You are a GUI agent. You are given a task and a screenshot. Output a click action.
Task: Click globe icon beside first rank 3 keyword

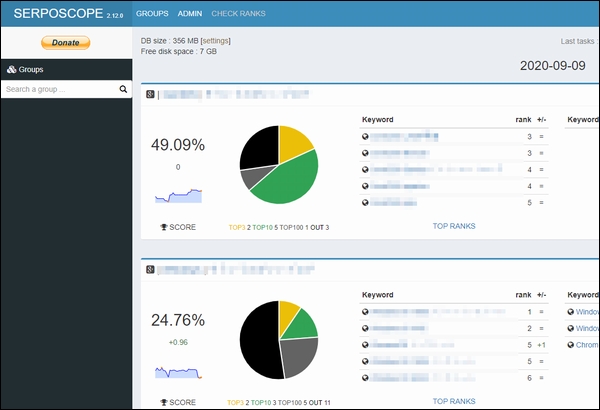[365, 136]
